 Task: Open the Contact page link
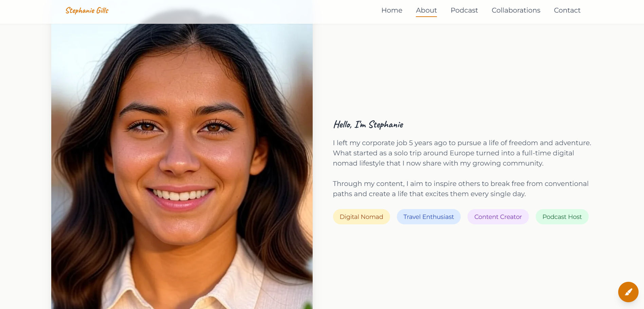[x=567, y=10]
